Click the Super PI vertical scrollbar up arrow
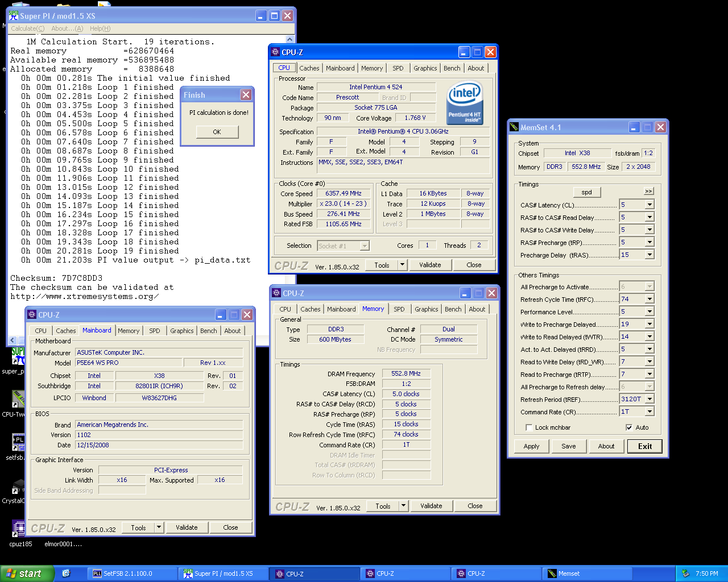728x582 pixels. coord(290,39)
